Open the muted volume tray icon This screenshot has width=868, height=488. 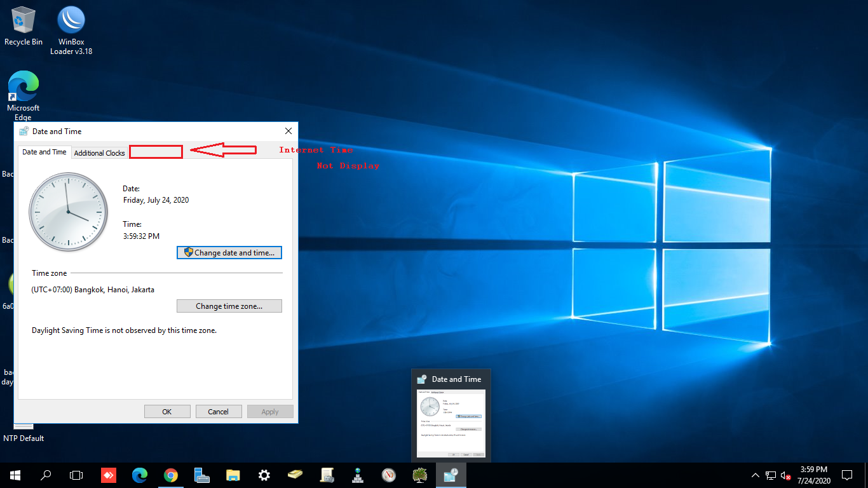pyautogui.click(x=786, y=475)
